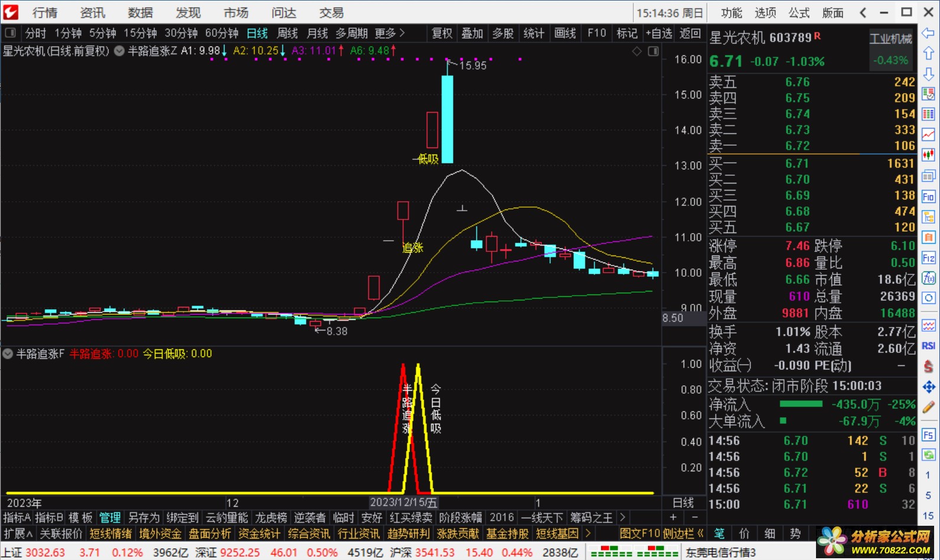The width and height of the screenshot is (940, 560).
Task: Open the intraday line chart icon
Action: pyautogui.click(x=928, y=135)
